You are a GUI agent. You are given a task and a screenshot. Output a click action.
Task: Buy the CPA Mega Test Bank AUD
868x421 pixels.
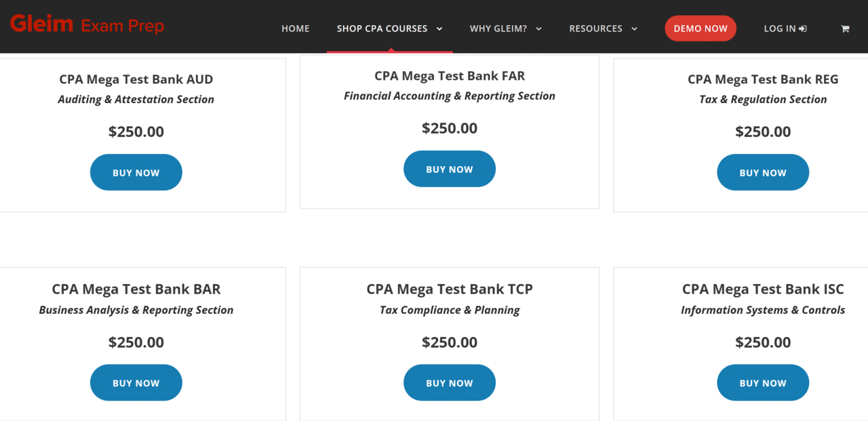(136, 172)
